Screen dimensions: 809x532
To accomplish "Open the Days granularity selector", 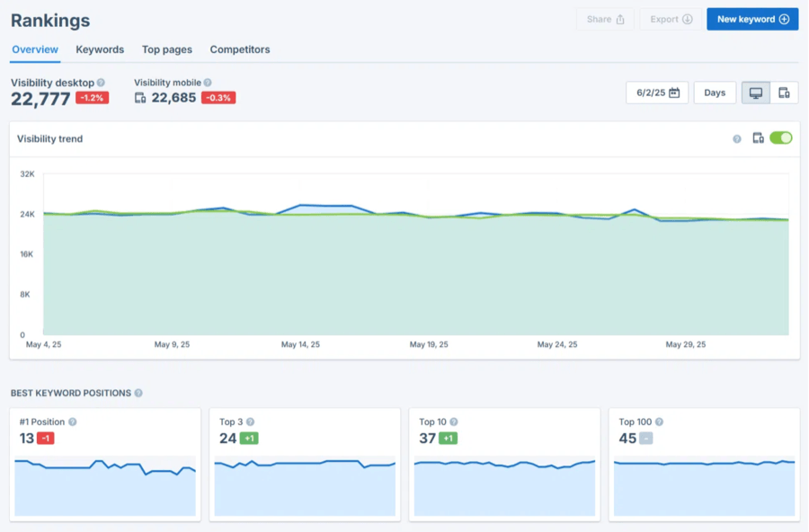I will [x=715, y=92].
